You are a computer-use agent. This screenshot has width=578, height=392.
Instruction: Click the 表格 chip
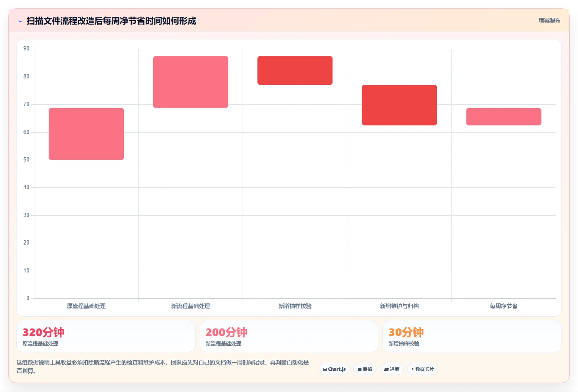tap(365, 369)
